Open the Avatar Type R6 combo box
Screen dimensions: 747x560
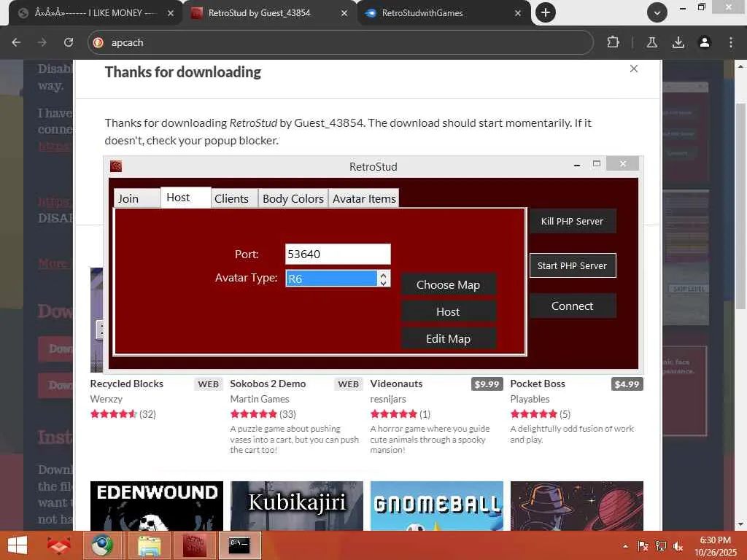tap(332, 279)
